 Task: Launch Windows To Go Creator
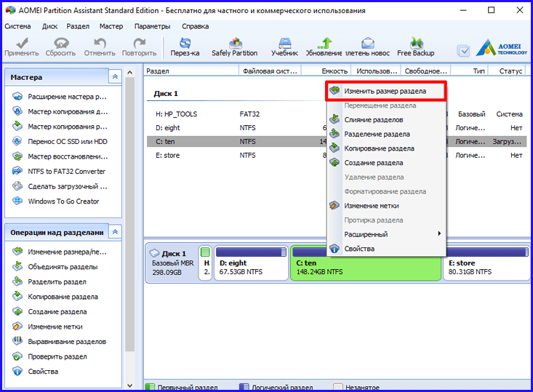click(63, 201)
